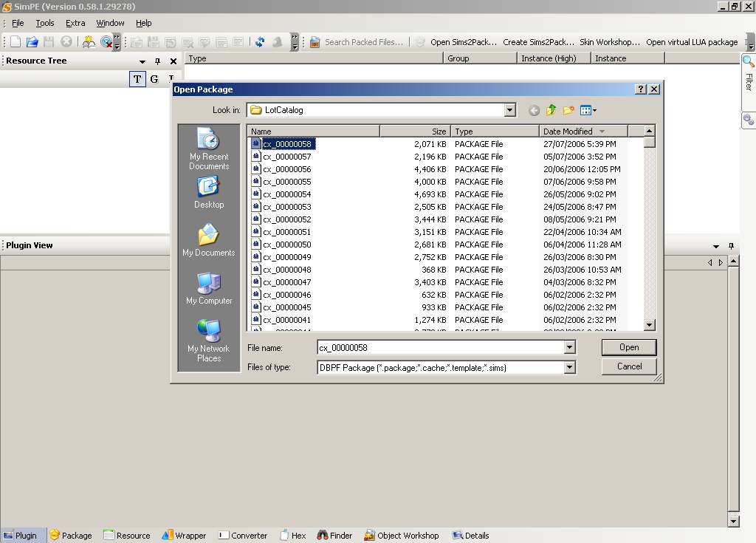The height and width of the screenshot is (543, 756).
Task: Open My Recent Documents shortcut
Action: tap(209, 148)
